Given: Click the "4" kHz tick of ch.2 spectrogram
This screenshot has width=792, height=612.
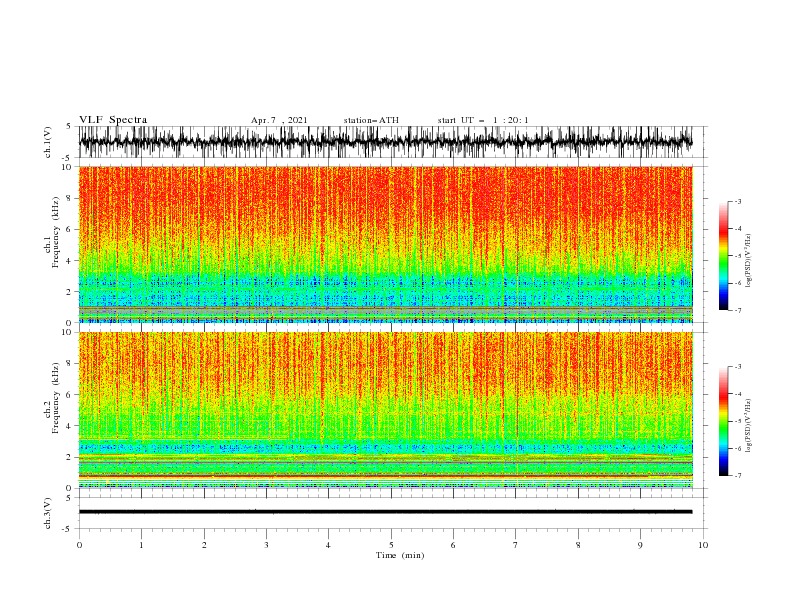Looking at the screenshot, I should 70,426.
